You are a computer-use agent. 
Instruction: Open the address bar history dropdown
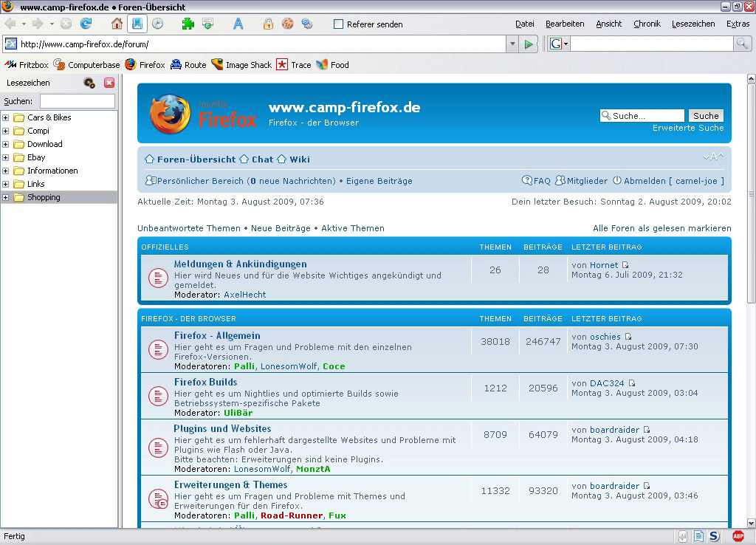click(x=512, y=44)
